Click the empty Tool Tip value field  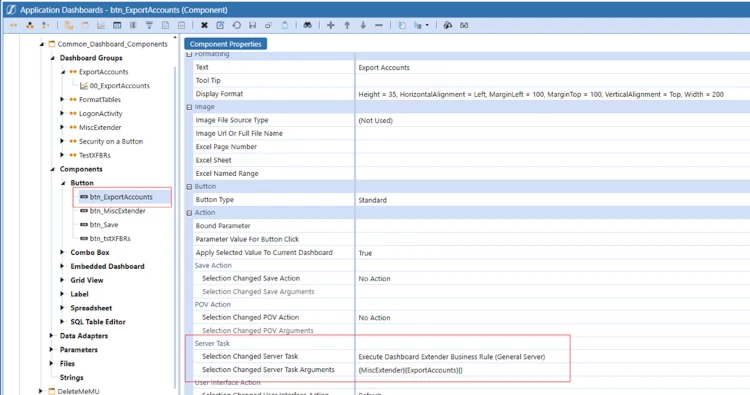click(552, 81)
